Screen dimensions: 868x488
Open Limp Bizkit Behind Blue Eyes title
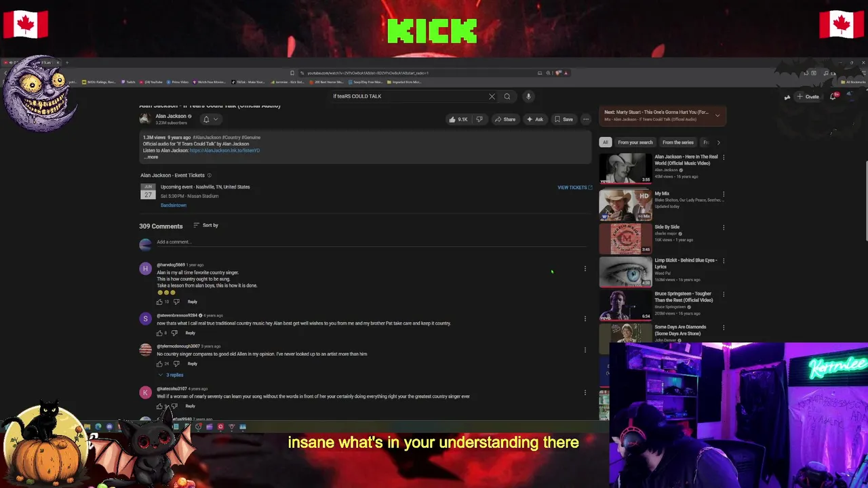pos(686,264)
